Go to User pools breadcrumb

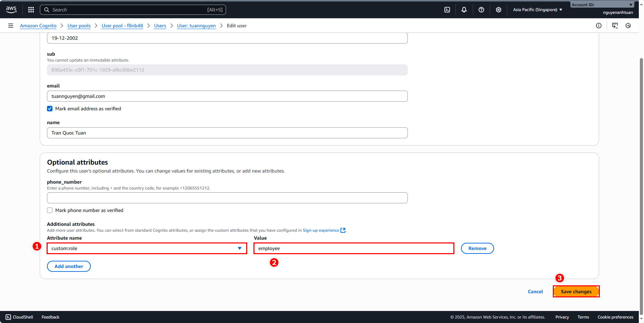click(x=79, y=26)
